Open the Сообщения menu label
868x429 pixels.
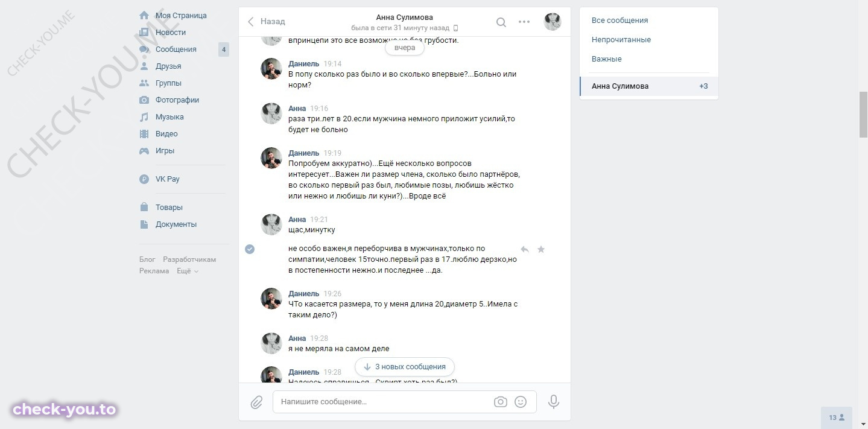pyautogui.click(x=176, y=49)
